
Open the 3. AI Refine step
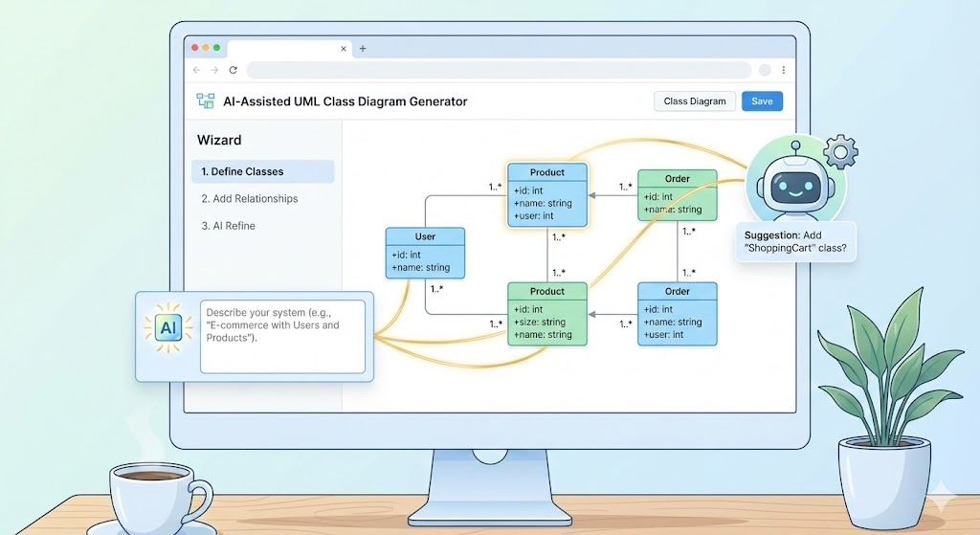coord(228,226)
